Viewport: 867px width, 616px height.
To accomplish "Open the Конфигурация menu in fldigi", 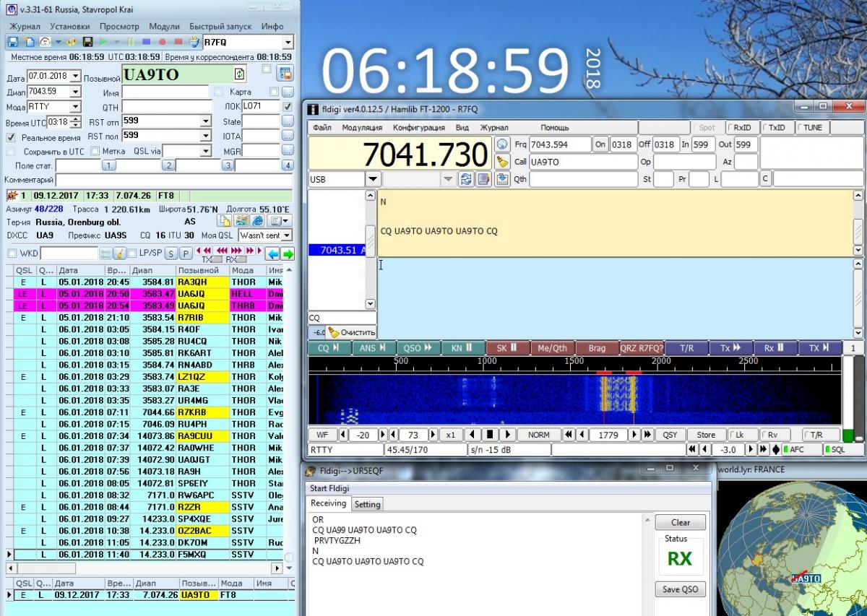I will (418, 127).
